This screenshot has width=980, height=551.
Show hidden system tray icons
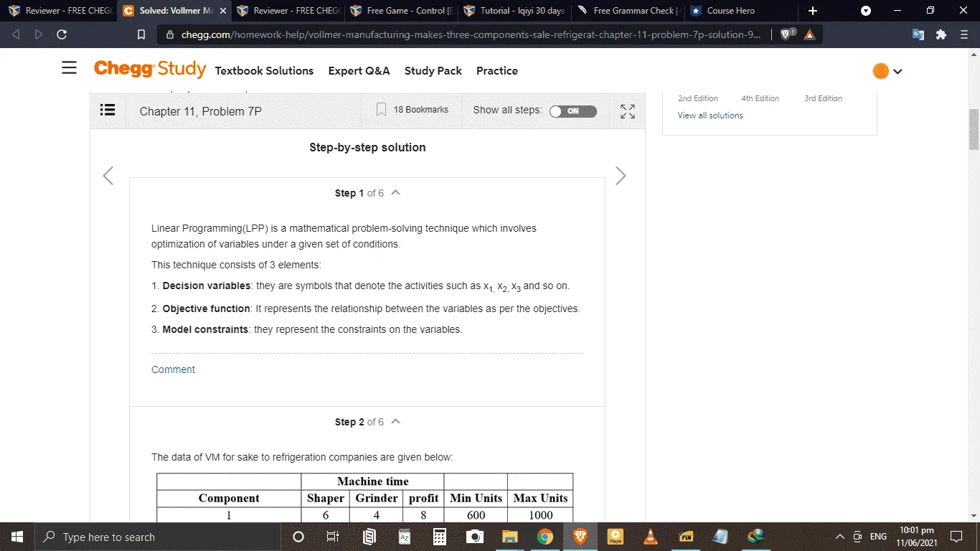(839, 537)
